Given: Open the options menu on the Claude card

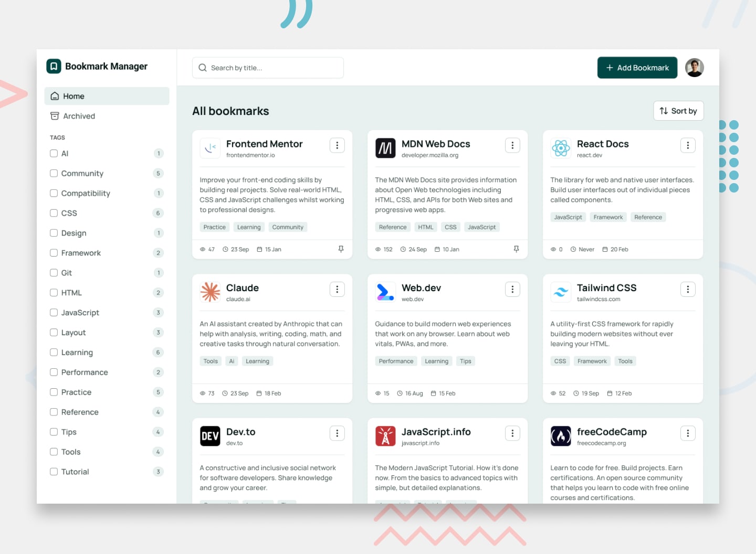Looking at the screenshot, I should [x=337, y=289].
